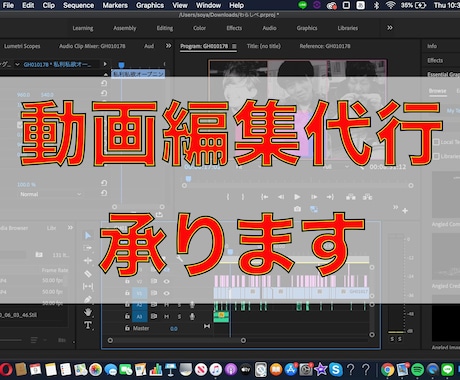This screenshot has width=460, height=380.
Task: Toggle the Effect Controls timeline view arrow
Action: point(105,64)
